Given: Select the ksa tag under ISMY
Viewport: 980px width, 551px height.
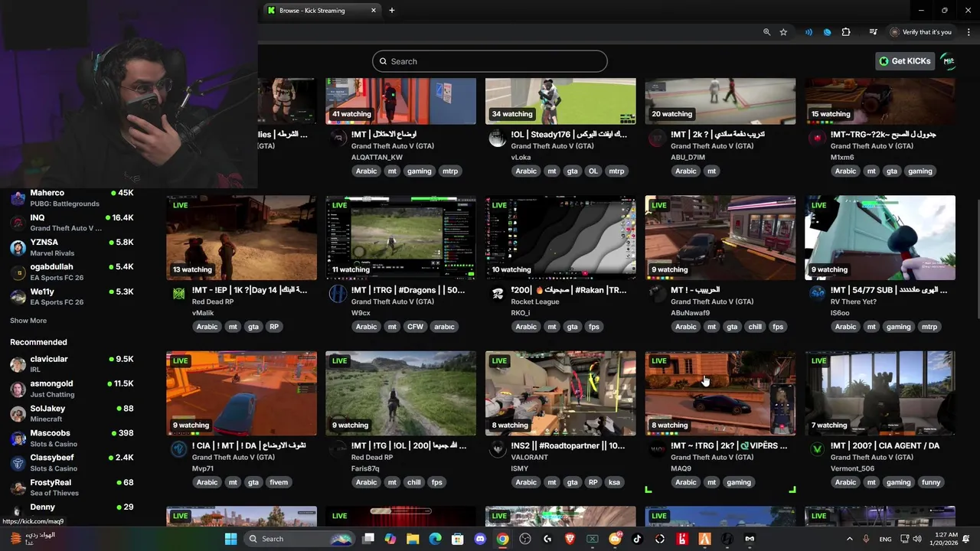Looking at the screenshot, I should 614,483.
